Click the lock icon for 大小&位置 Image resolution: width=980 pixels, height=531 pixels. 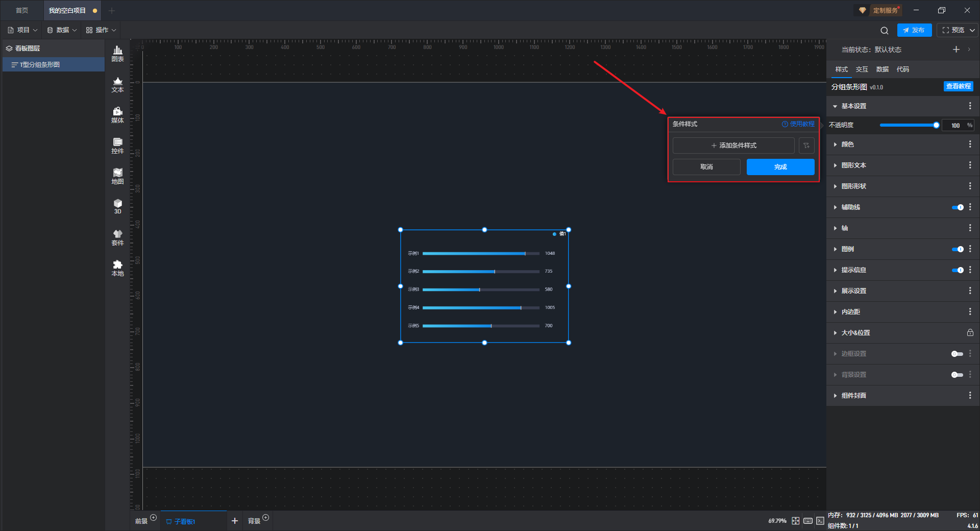(970, 333)
